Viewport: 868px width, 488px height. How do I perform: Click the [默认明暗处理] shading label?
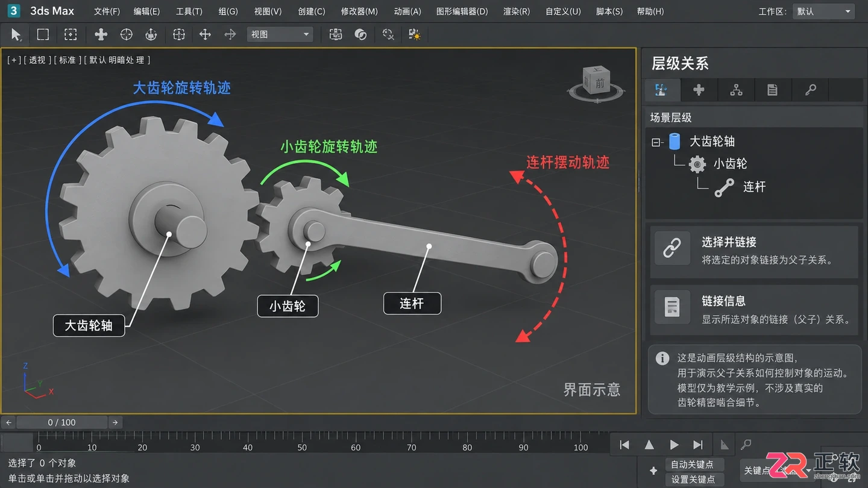pos(117,60)
